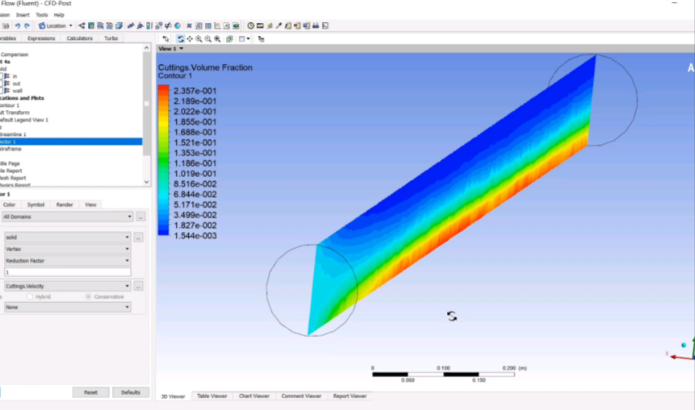Click the timestep selector clock icon
Screen dimensions: 695x410
click(x=251, y=25)
